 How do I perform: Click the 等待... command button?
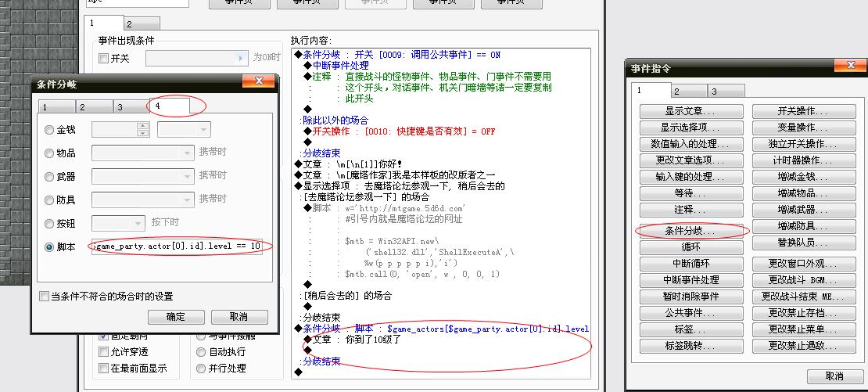pos(691,194)
